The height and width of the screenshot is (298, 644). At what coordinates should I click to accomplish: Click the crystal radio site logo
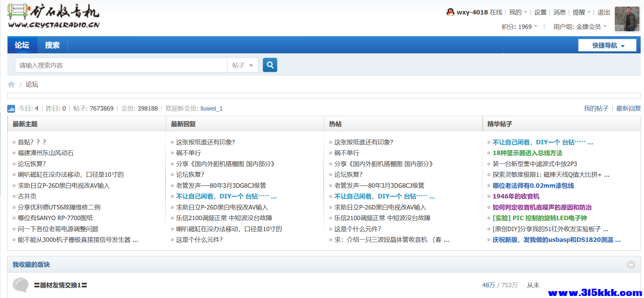click(x=54, y=16)
